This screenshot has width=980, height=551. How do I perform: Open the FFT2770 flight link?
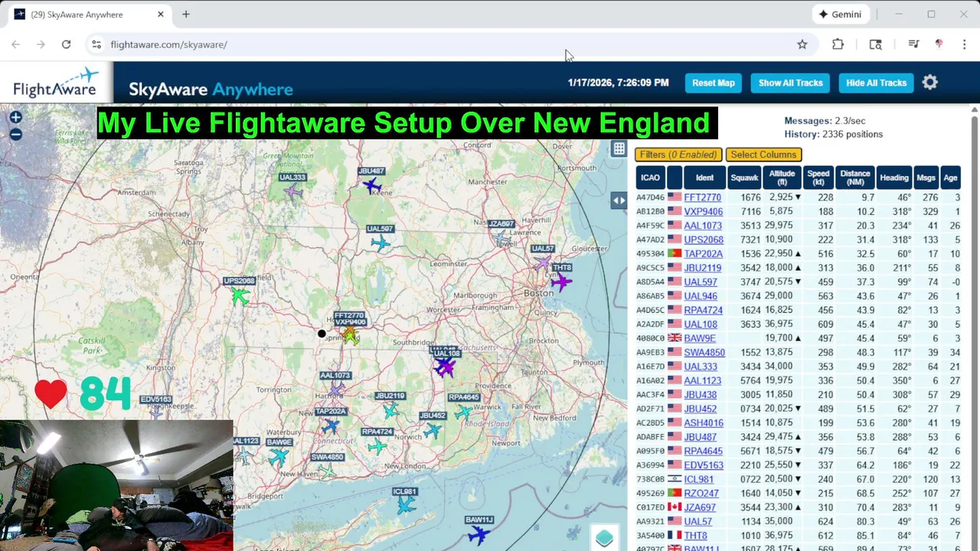[x=702, y=197]
